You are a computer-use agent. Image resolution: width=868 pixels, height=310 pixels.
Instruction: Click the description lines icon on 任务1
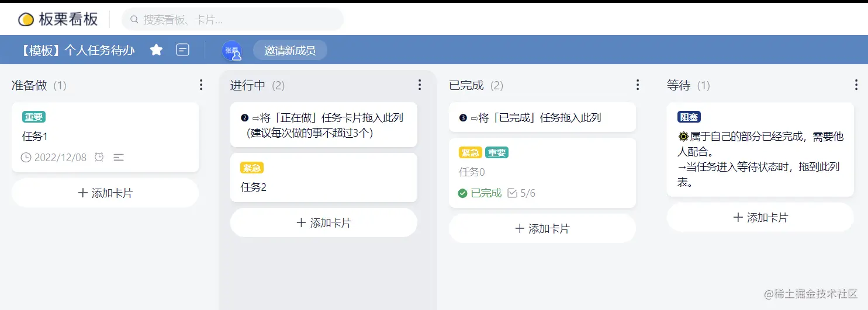click(x=119, y=157)
